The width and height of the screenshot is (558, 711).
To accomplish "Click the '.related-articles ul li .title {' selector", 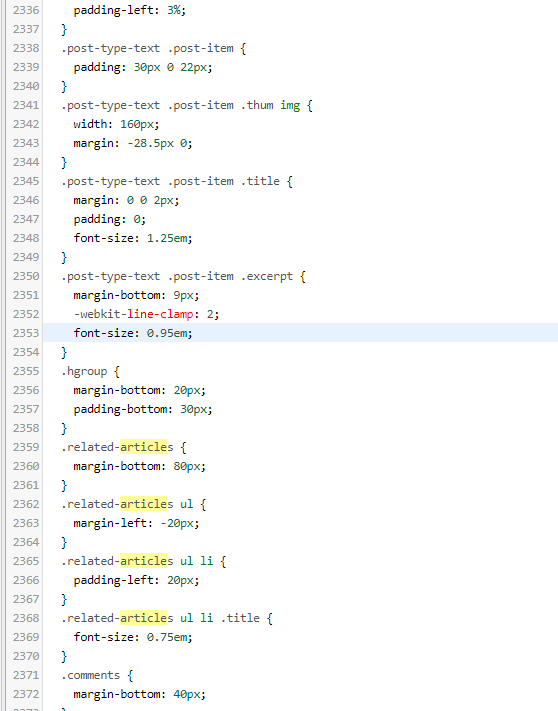I will coord(167,618).
